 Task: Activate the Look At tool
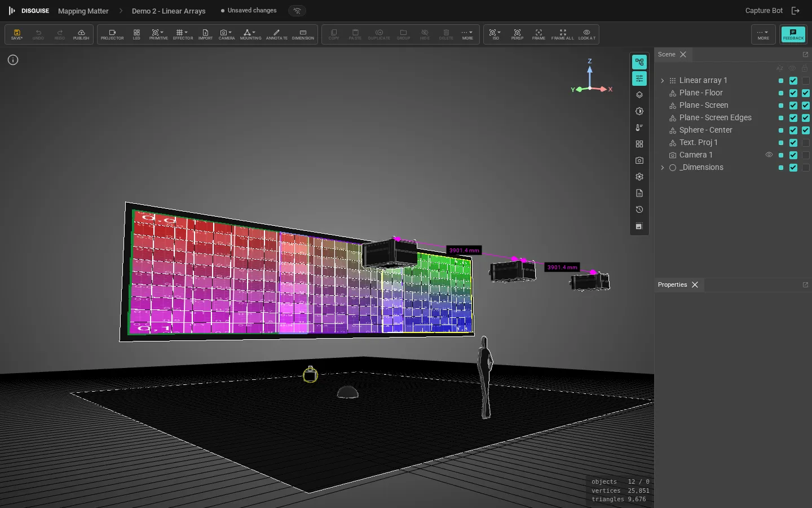point(586,34)
